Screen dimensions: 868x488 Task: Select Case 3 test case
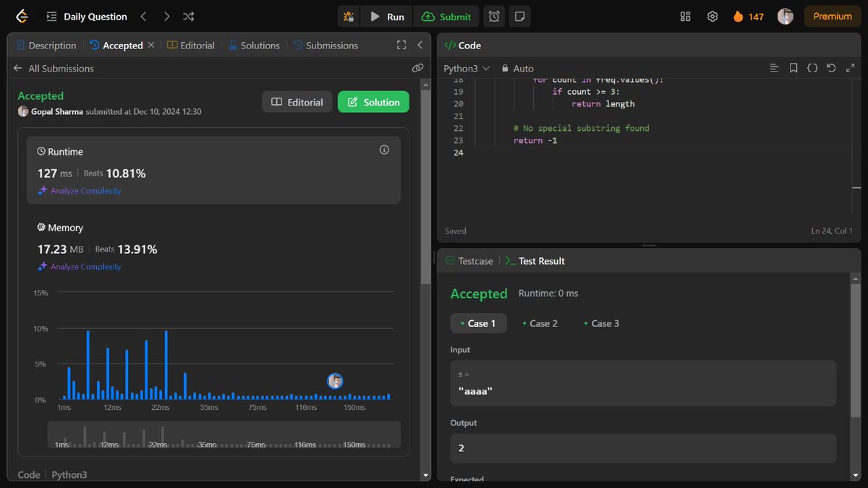[x=601, y=323]
